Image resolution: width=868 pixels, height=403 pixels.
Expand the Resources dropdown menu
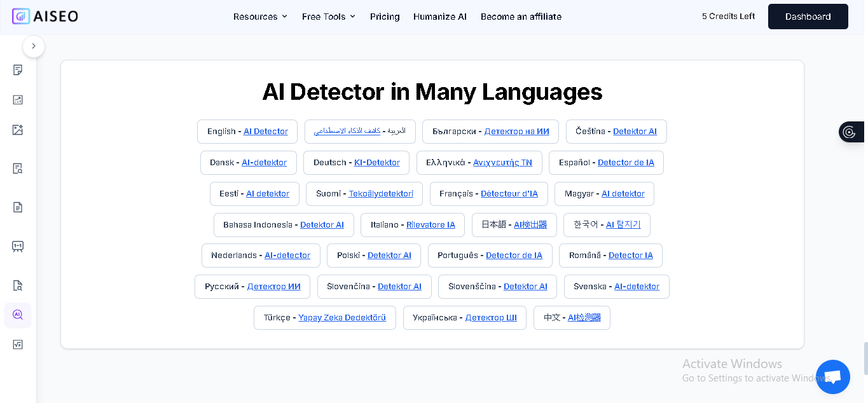pyautogui.click(x=260, y=17)
